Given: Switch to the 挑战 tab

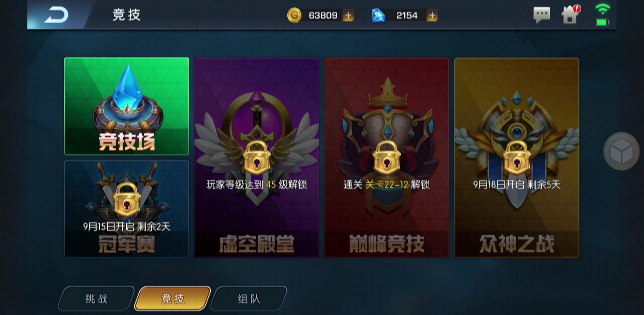Looking at the screenshot, I should 97,298.
